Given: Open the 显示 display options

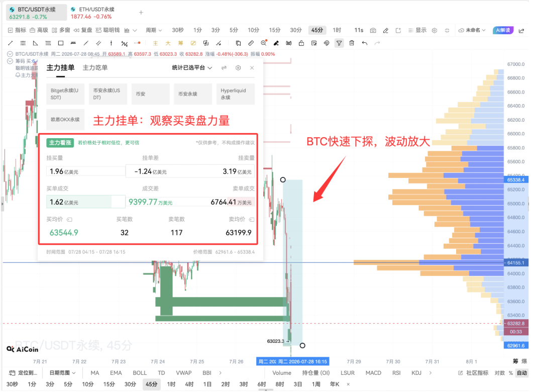Looking at the screenshot, I should click(x=417, y=30).
